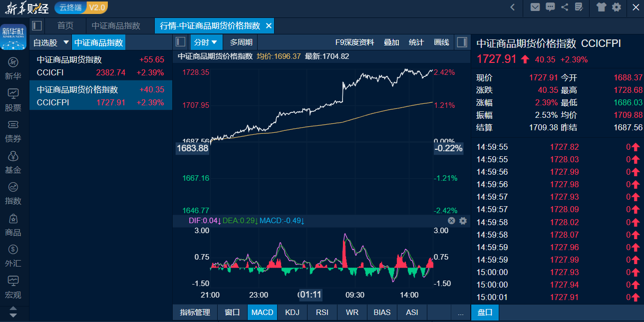The image size is (644, 322).
Task: Open F9深度资料 for the index
Action: pos(355,42)
